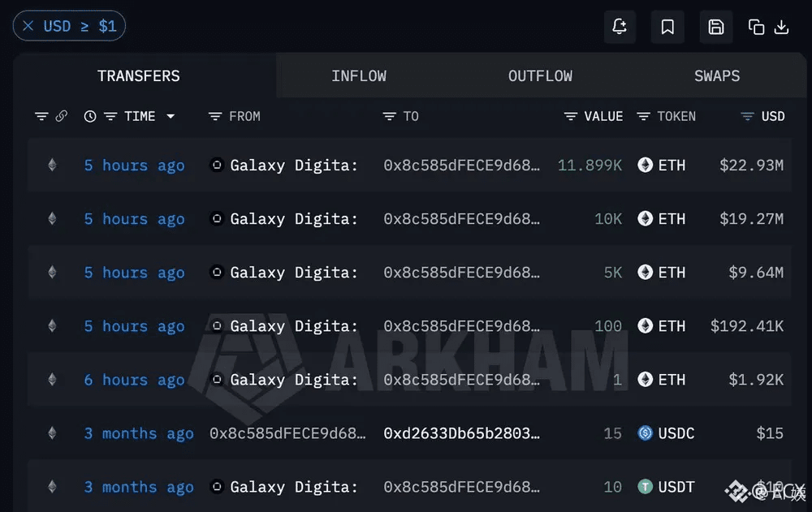Open the timestamp link on the 5K ETH row
This screenshot has height=512, width=812.
[x=134, y=273]
